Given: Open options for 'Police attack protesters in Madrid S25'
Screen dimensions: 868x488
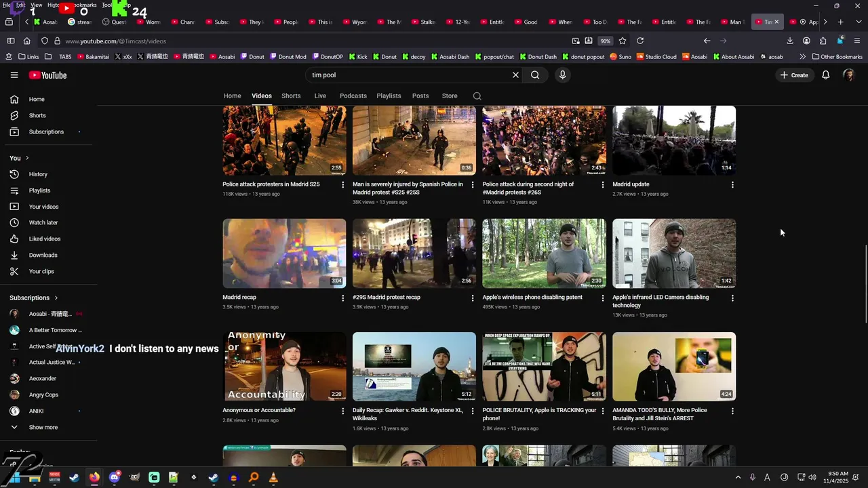Looking at the screenshot, I should [x=342, y=185].
